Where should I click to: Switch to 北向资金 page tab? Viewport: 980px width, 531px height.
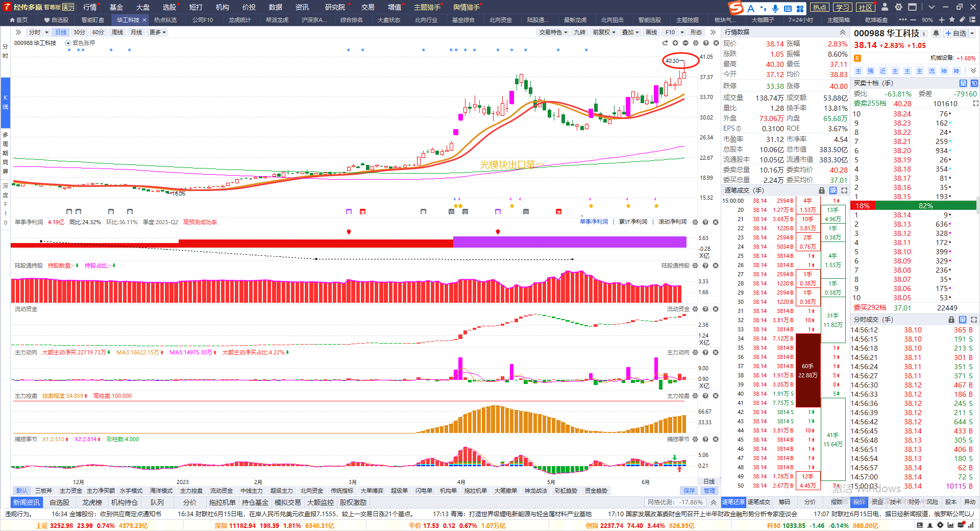click(x=500, y=20)
